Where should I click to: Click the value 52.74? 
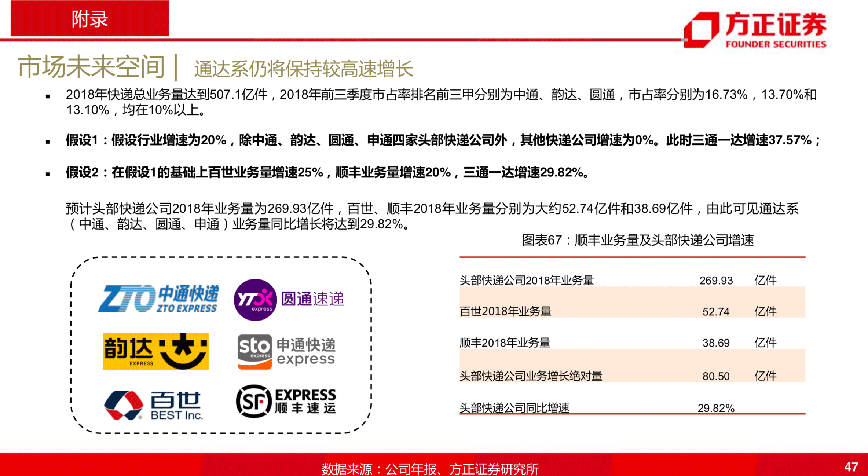(x=716, y=312)
